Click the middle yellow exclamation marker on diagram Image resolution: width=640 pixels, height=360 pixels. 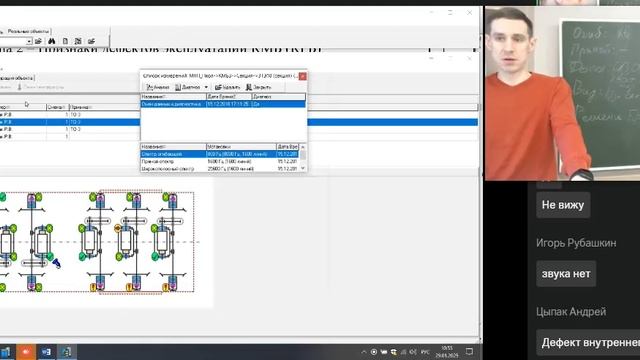pos(130,288)
